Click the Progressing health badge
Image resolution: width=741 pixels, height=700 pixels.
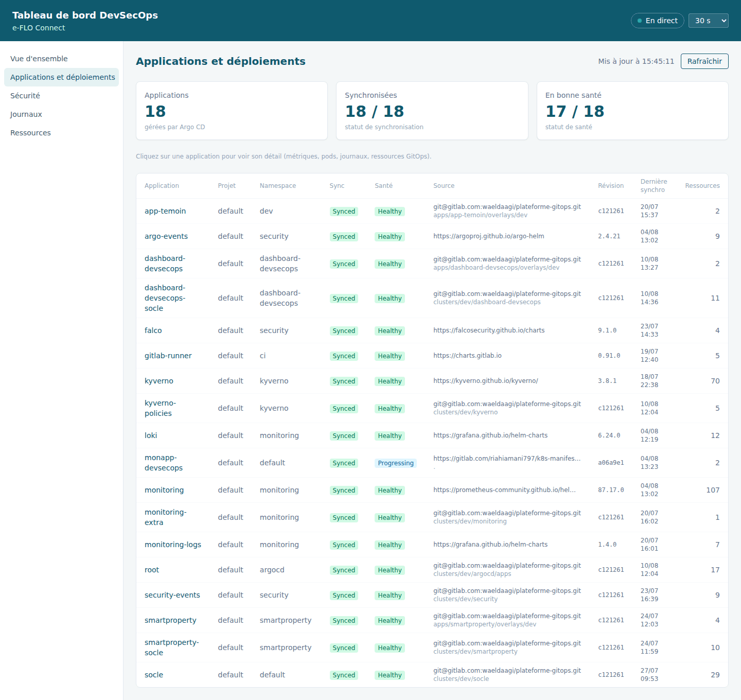(x=396, y=463)
